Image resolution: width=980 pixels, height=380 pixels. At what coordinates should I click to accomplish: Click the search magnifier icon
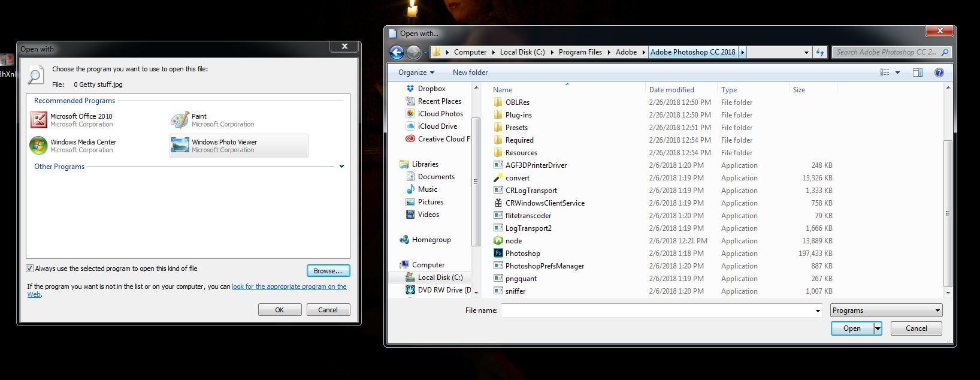coord(945,52)
